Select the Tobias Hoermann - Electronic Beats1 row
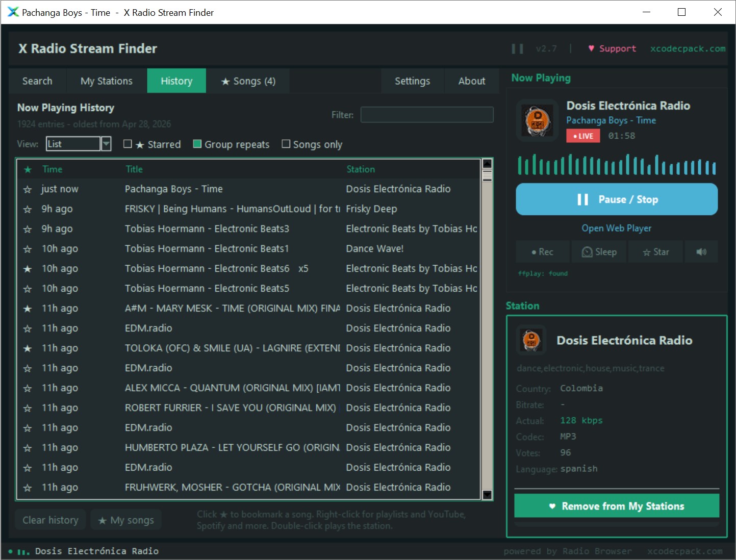The height and width of the screenshot is (560, 736). tap(249, 249)
